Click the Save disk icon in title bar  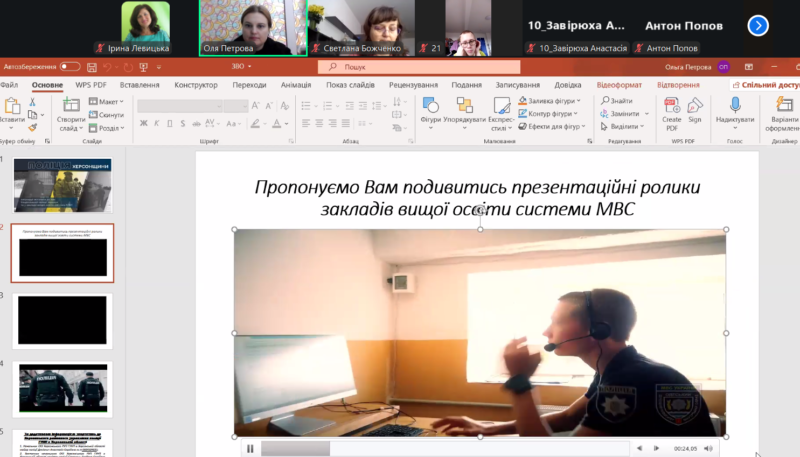[90, 67]
